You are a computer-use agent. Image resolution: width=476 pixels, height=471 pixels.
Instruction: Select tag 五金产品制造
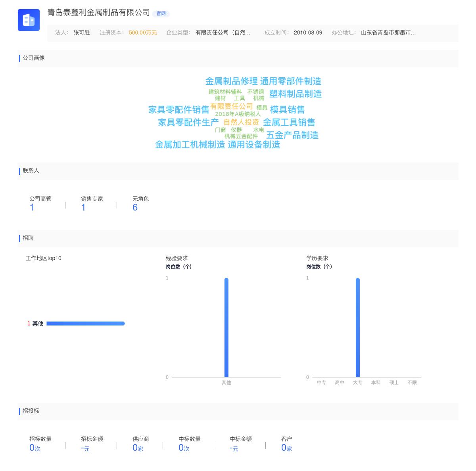click(292, 135)
